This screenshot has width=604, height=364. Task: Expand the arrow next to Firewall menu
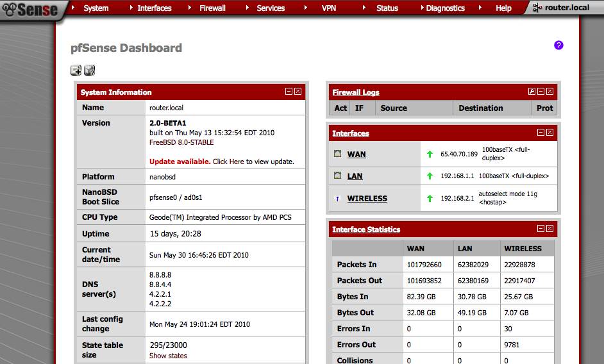tap(190, 7)
